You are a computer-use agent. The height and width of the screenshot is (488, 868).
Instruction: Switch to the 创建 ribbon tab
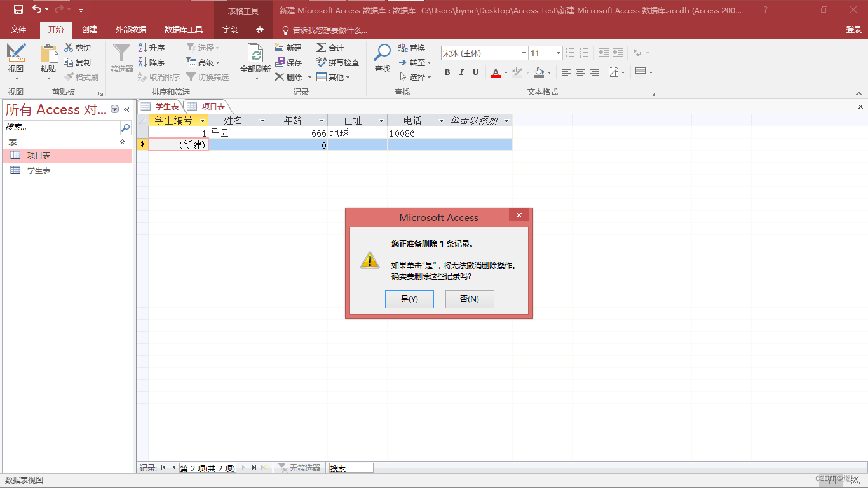click(x=90, y=30)
